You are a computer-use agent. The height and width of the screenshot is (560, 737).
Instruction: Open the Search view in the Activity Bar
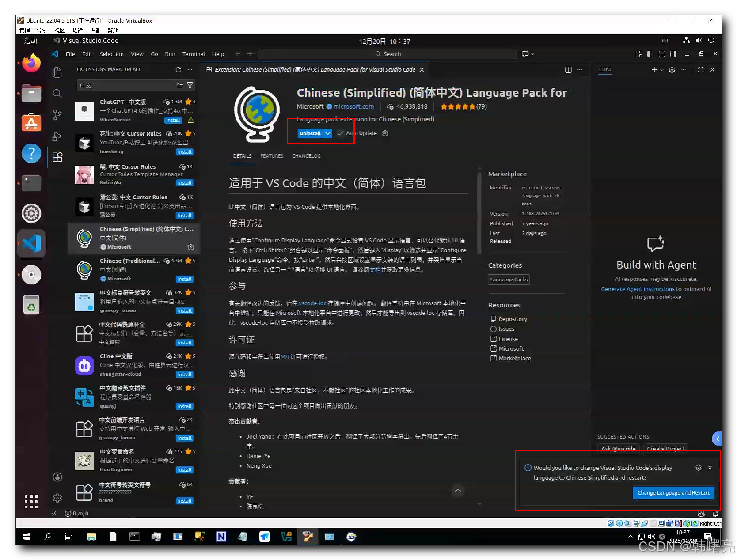tap(57, 93)
